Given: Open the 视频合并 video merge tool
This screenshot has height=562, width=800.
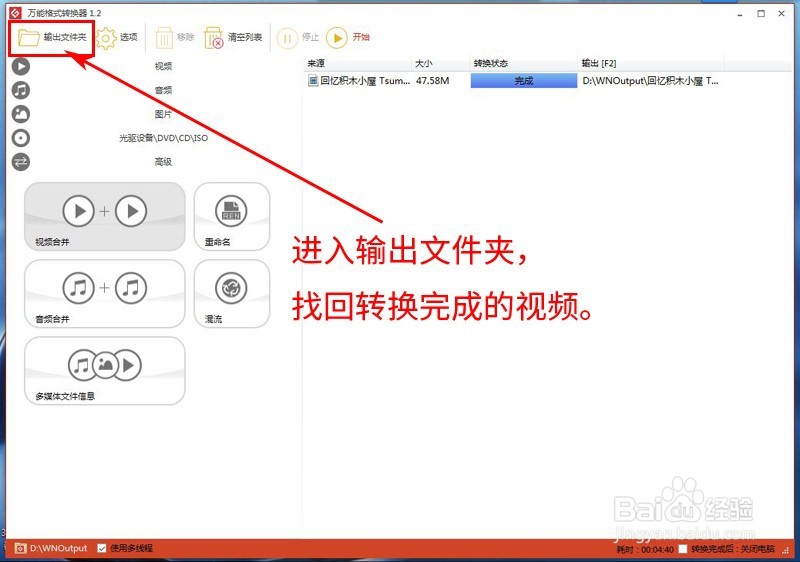Looking at the screenshot, I should click(x=105, y=217).
